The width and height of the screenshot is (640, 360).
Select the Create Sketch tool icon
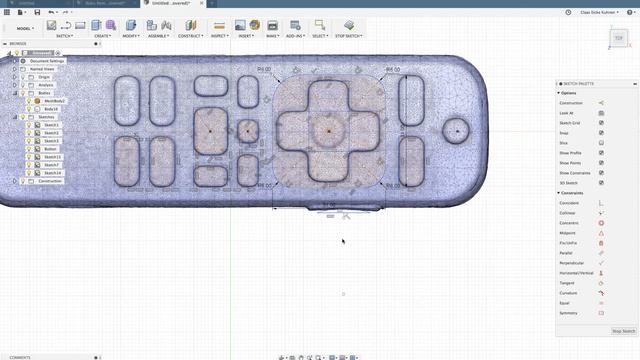(x=51, y=25)
